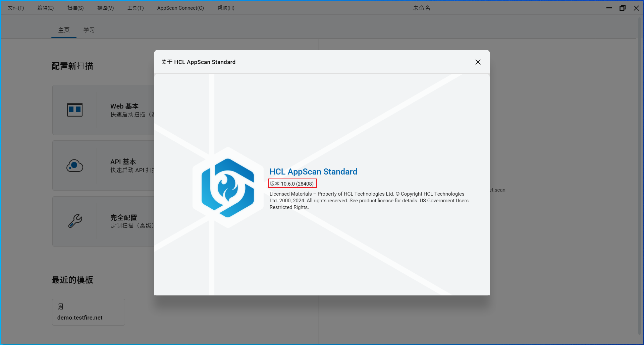Viewport: 644px width, 345px height.
Task: Open the 视图(V) menu
Action: pyautogui.click(x=106, y=8)
